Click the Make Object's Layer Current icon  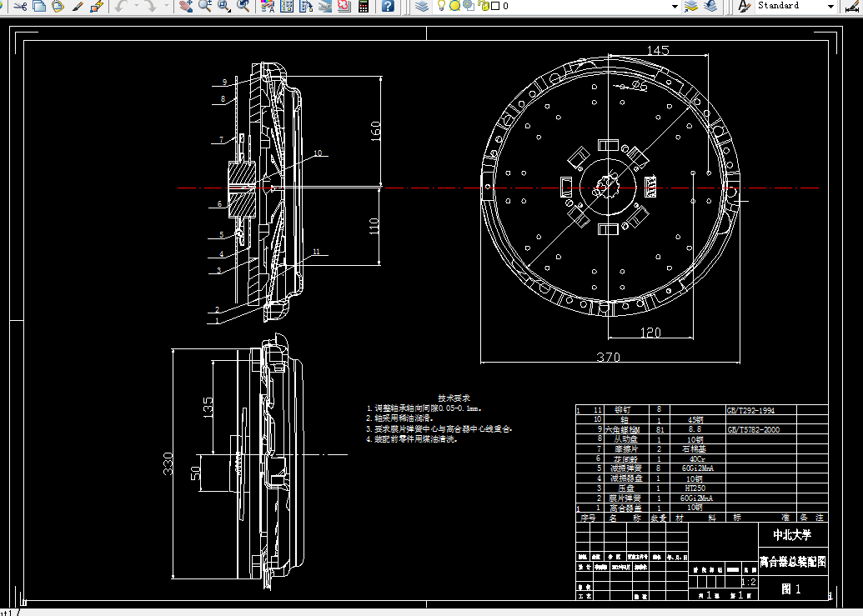(691, 6)
